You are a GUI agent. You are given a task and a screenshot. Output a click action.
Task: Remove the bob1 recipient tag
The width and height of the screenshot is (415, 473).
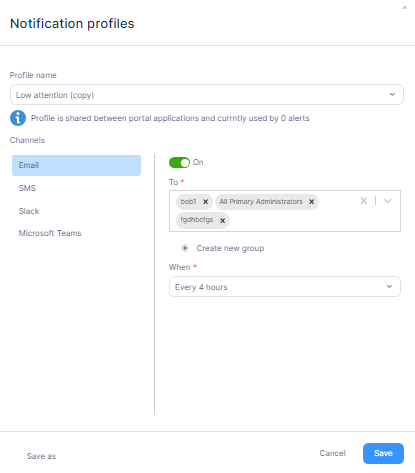[x=206, y=202]
